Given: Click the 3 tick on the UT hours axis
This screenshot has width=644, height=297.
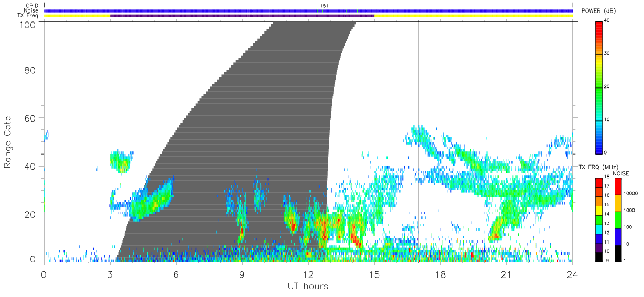Looking at the screenshot, I should [110, 274].
